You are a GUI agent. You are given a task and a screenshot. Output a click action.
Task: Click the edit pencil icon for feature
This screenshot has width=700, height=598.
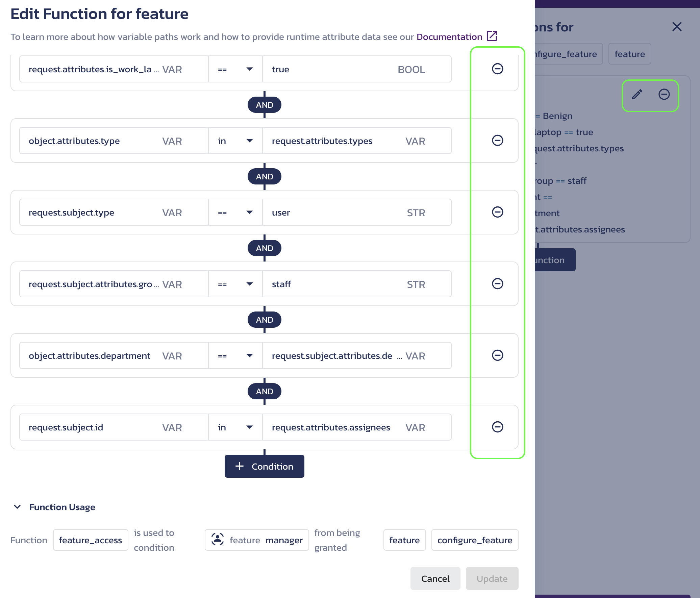coord(637,94)
